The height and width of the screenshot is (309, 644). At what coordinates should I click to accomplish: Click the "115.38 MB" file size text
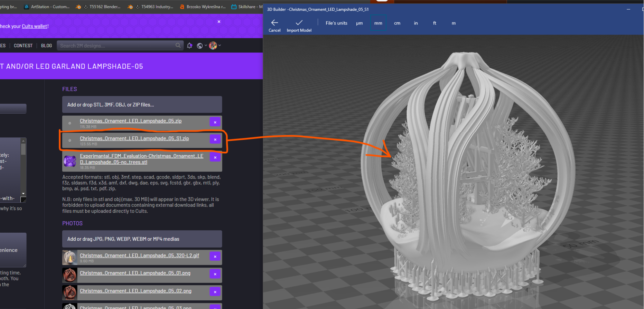88,127
